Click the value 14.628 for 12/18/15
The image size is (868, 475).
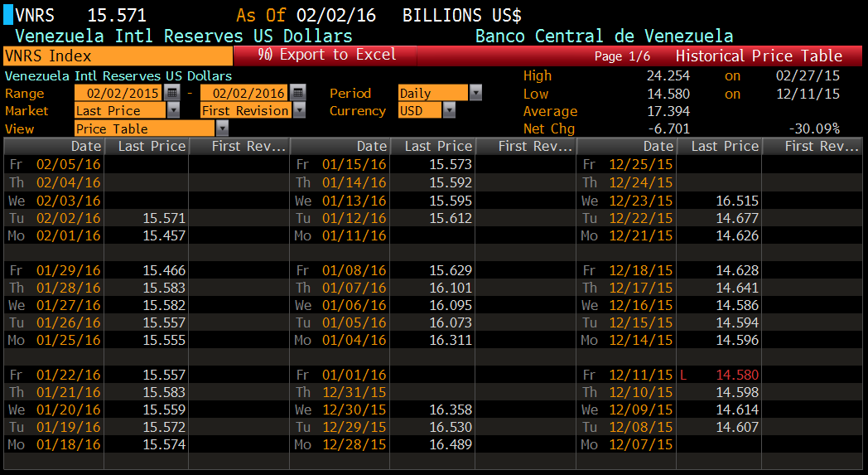coord(737,270)
